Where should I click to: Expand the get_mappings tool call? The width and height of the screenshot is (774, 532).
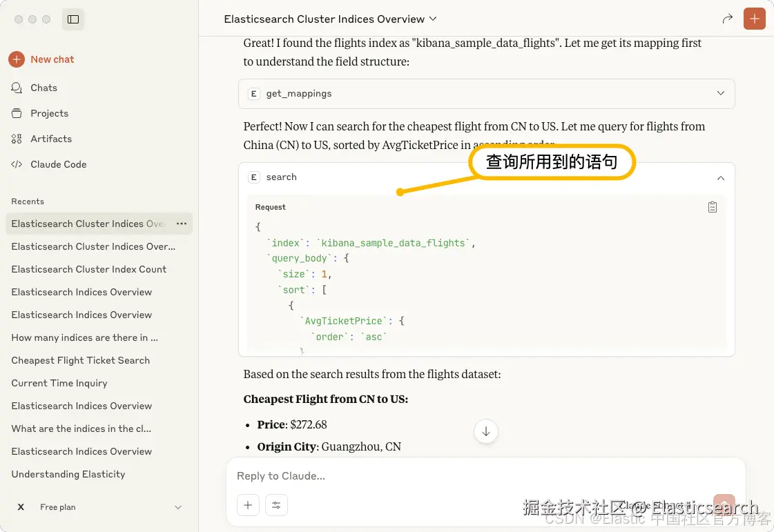click(x=720, y=93)
